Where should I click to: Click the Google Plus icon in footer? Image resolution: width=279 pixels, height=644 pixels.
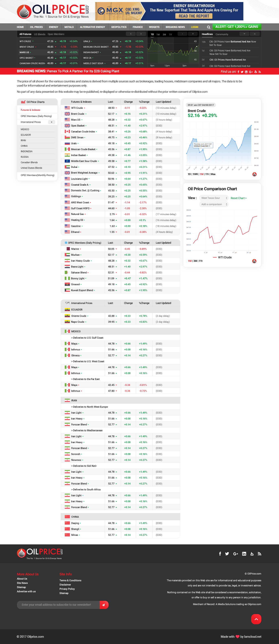[235, 554]
